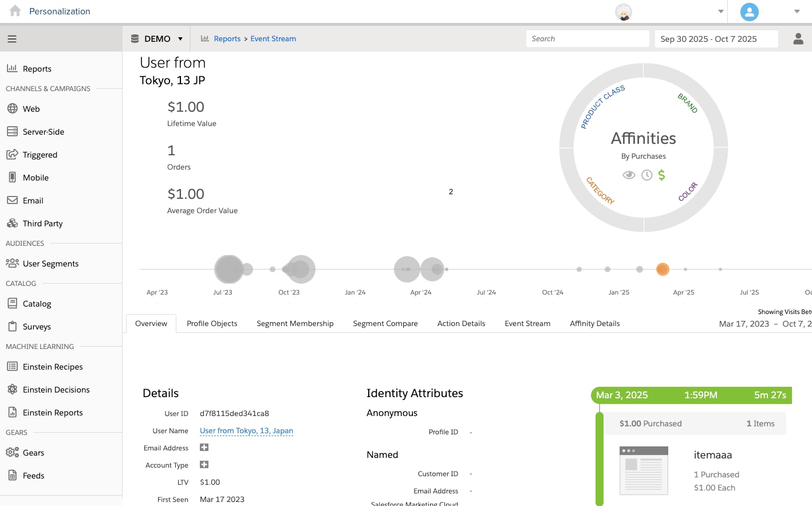Click the Reports breadcrumb link

pos(227,39)
